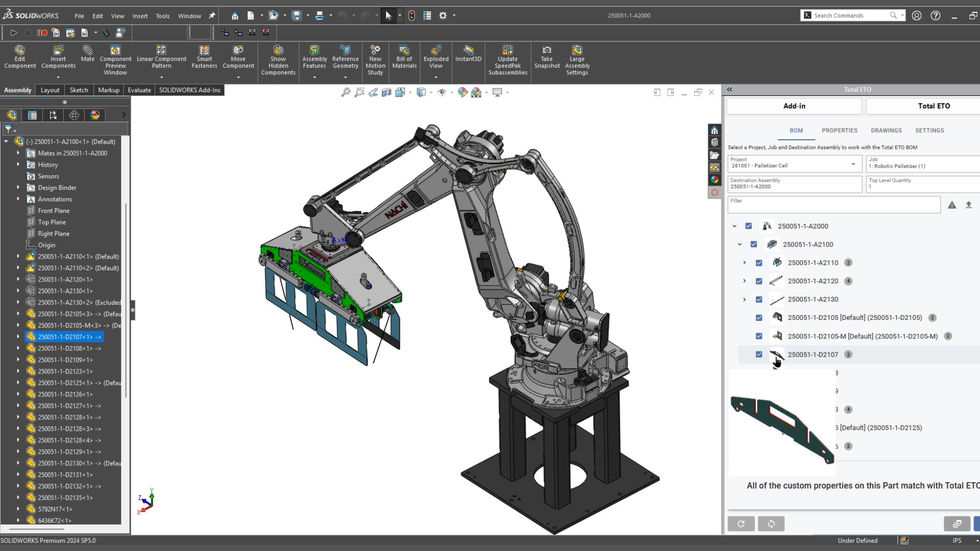The image size is (980, 551).
Task: Toggle the 250051-1-D2107 BOM checkbox
Action: click(x=759, y=355)
